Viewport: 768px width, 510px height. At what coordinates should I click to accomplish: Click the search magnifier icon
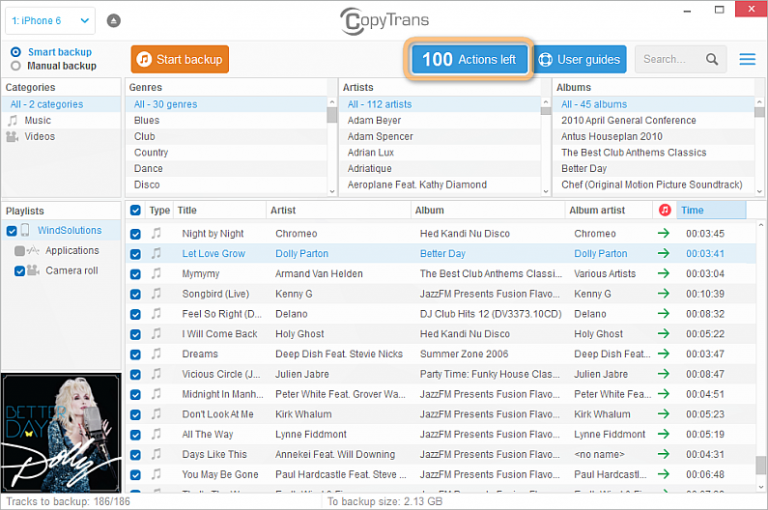coord(712,59)
